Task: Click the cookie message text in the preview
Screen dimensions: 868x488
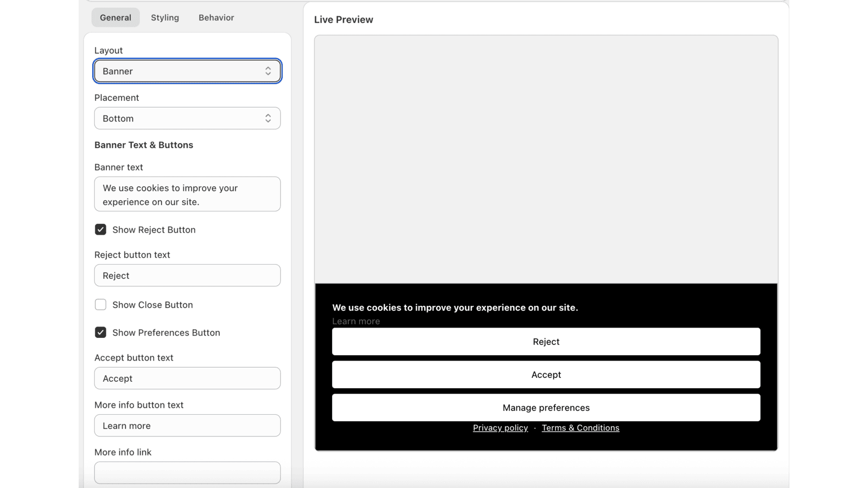Action: [455, 307]
